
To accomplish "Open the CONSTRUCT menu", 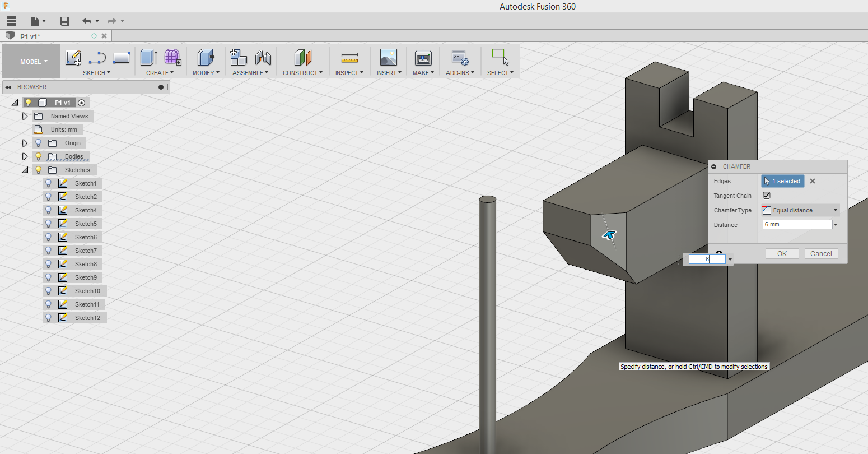I will 302,73.
